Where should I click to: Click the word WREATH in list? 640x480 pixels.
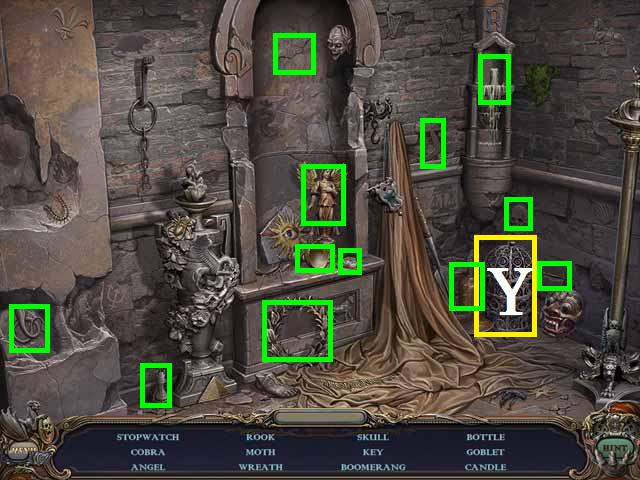[260, 467]
